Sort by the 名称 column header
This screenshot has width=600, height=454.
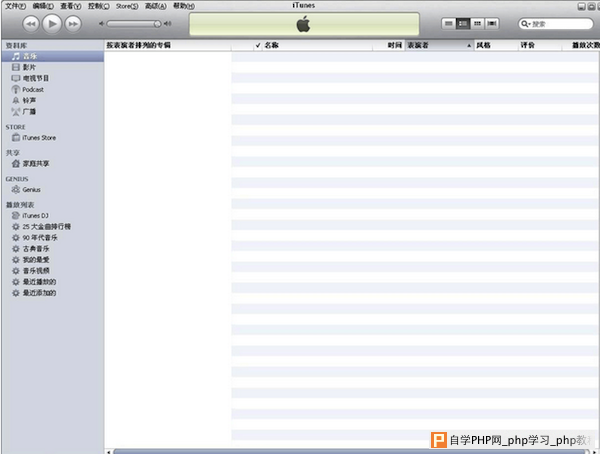pyautogui.click(x=318, y=45)
